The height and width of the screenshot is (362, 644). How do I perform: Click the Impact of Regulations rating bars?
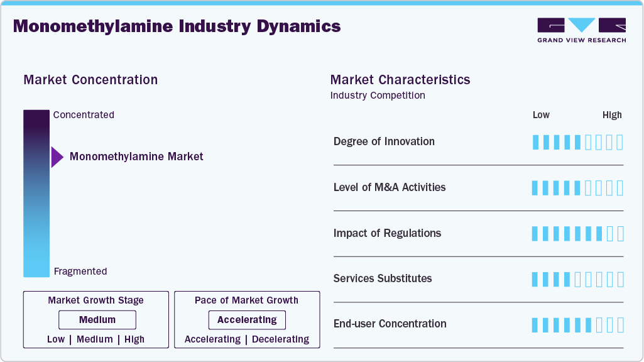pyautogui.click(x=577, y=233)
